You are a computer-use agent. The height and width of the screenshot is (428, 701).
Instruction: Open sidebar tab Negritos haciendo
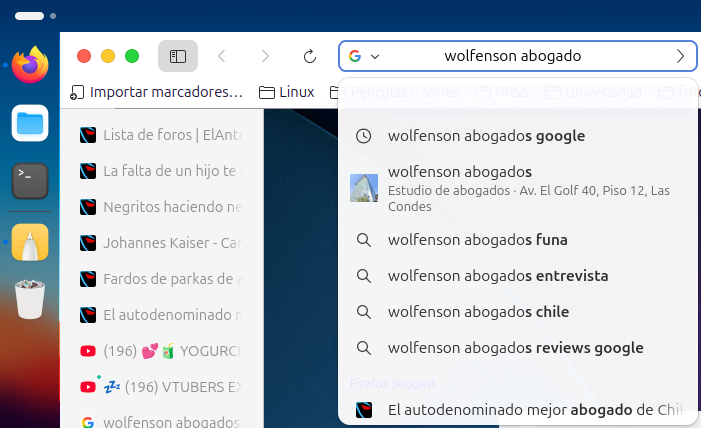[161, 207]
